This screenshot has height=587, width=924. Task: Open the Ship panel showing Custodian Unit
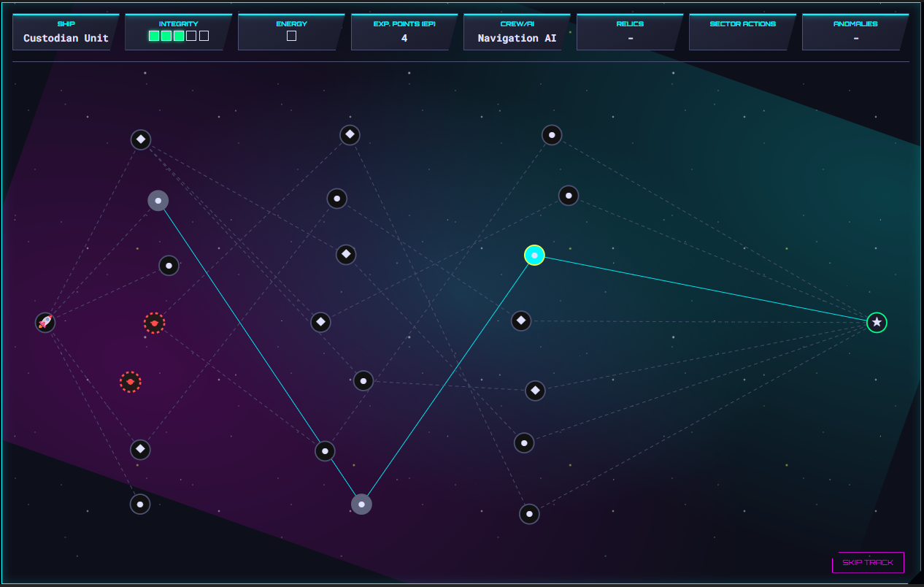tap(66, 32)
